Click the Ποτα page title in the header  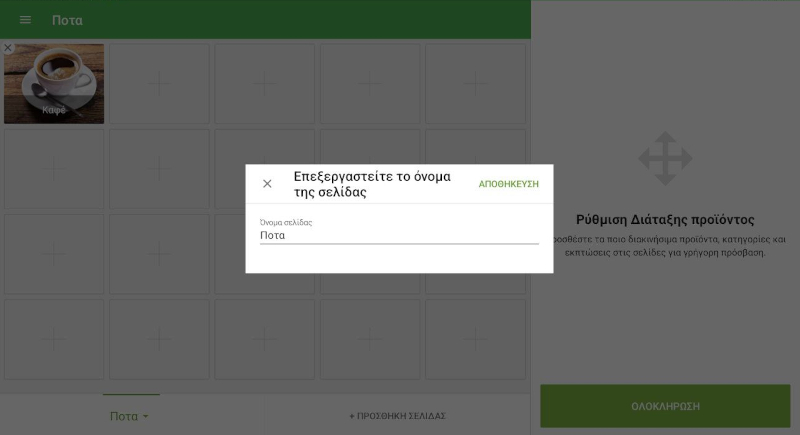coord(67,20)
